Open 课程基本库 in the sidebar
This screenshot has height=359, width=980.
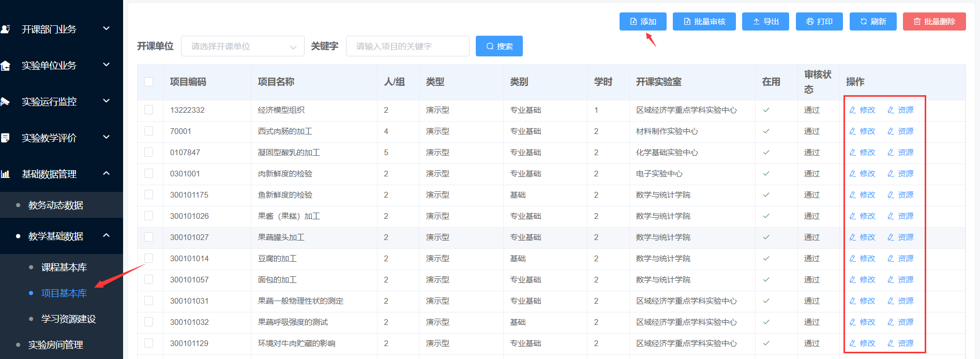click(64, 267)
